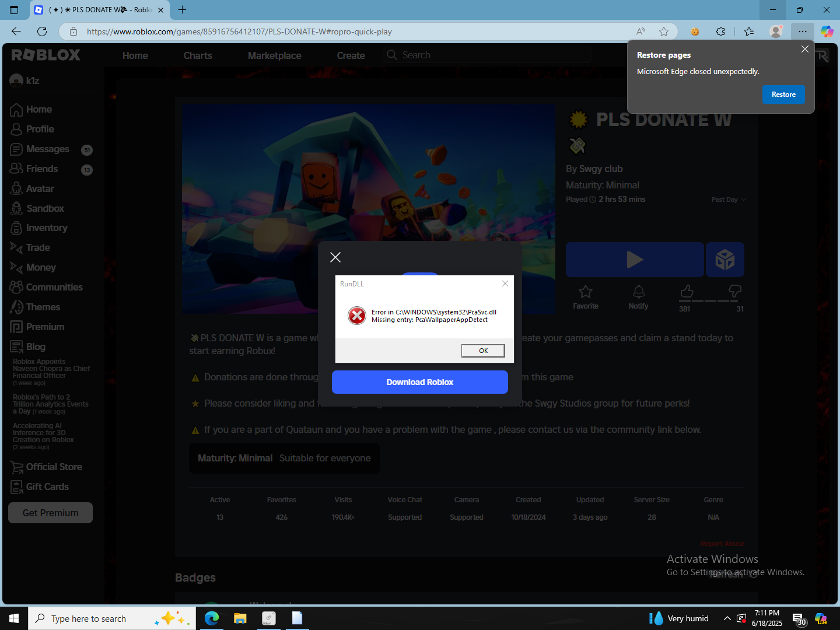
Task: Show hidden system tray icons chevron
Action: click(727, 618)
